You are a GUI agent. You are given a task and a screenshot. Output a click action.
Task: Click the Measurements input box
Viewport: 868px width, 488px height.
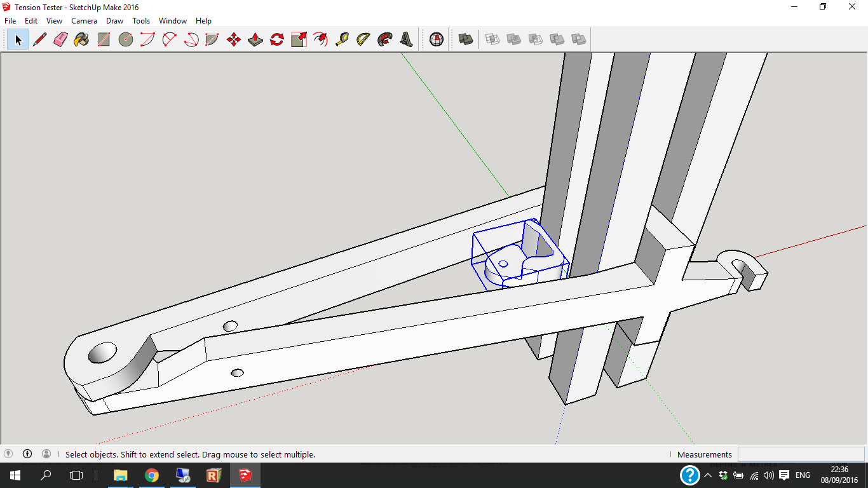(x=801, y=454)
